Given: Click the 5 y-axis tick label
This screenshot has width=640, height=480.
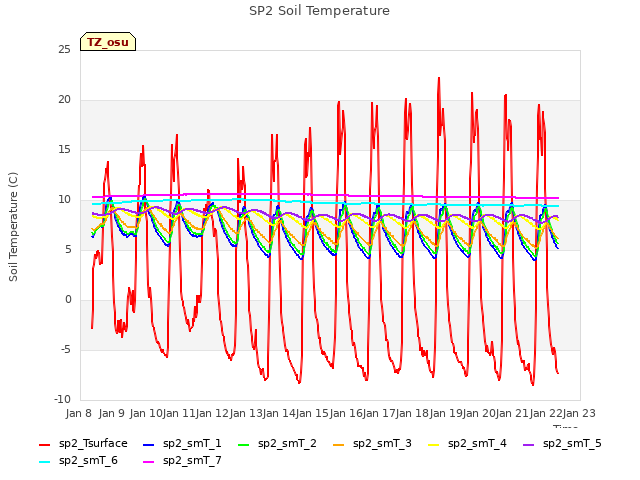Looking at the screenshot, I should coord(68,250).
